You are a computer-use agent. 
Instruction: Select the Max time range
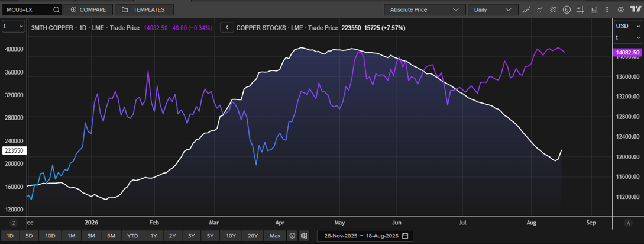(x=275, y=236)
